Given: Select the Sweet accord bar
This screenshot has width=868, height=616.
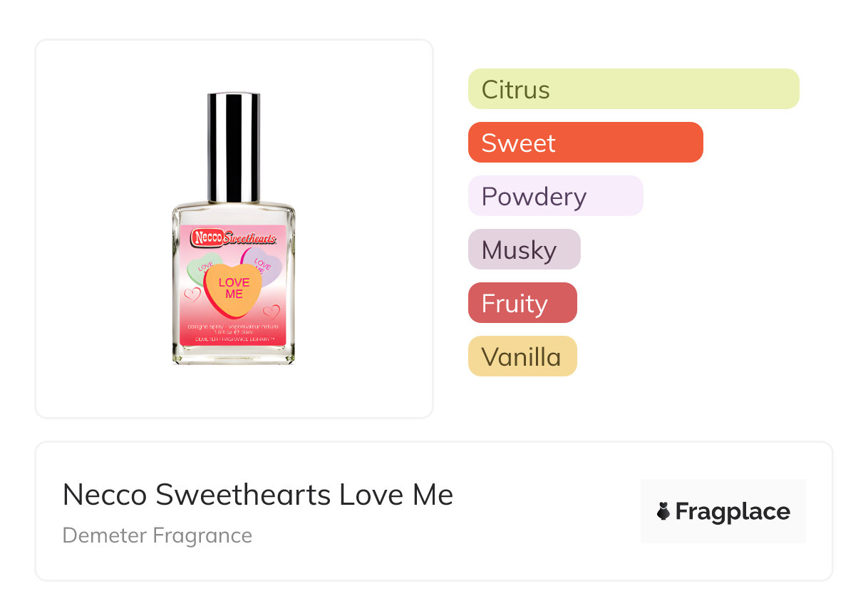Looking at the screenshot, I should point(585,143).
